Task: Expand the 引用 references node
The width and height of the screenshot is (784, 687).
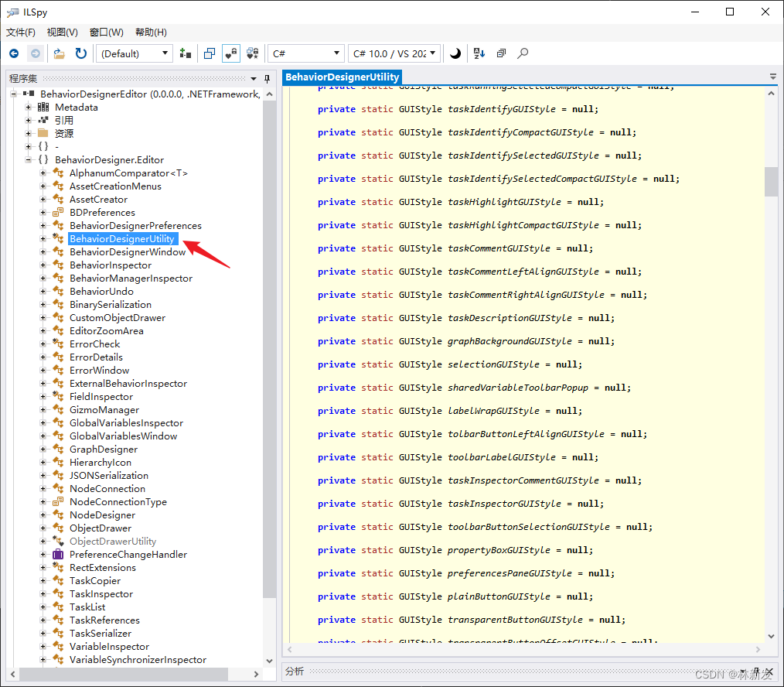Action: pos(29,120)
